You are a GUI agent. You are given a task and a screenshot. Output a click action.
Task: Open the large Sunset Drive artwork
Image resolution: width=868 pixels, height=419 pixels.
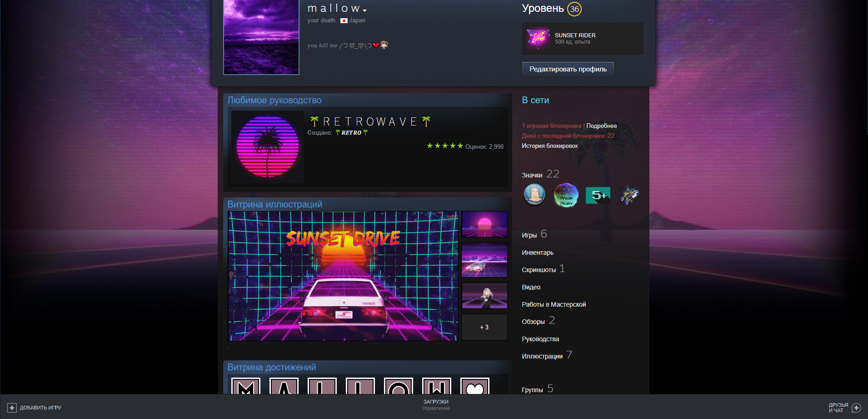click(x=343, y=276)
